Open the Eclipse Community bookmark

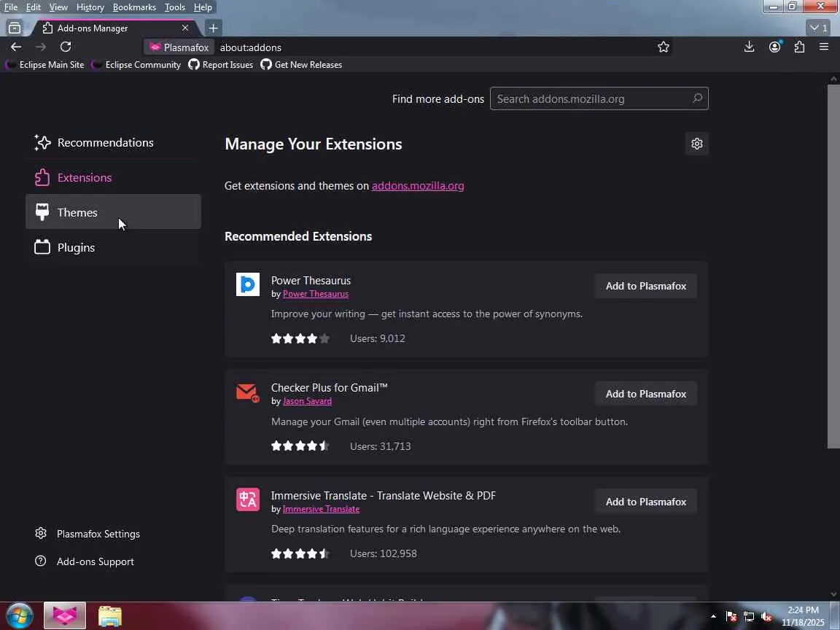pos(136,65)
